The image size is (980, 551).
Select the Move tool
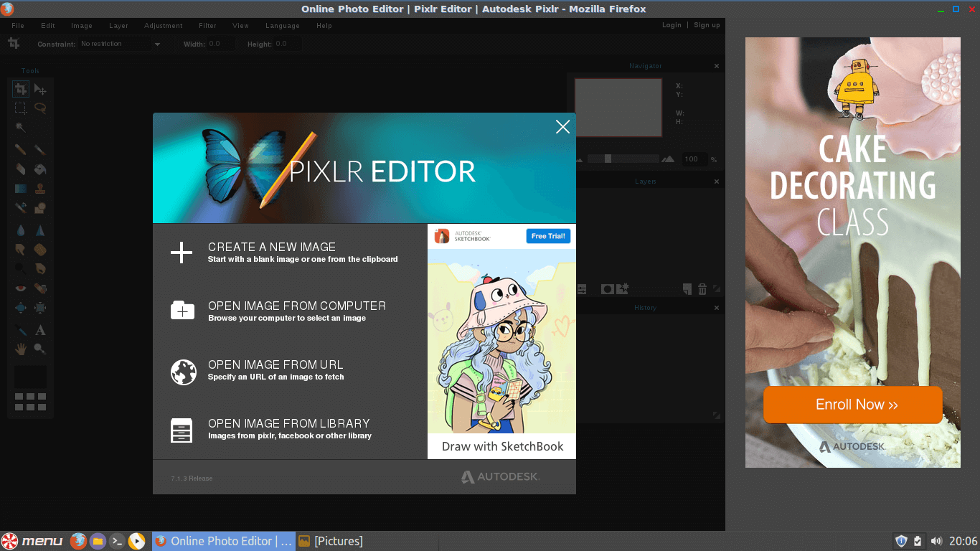click(40, 89)
